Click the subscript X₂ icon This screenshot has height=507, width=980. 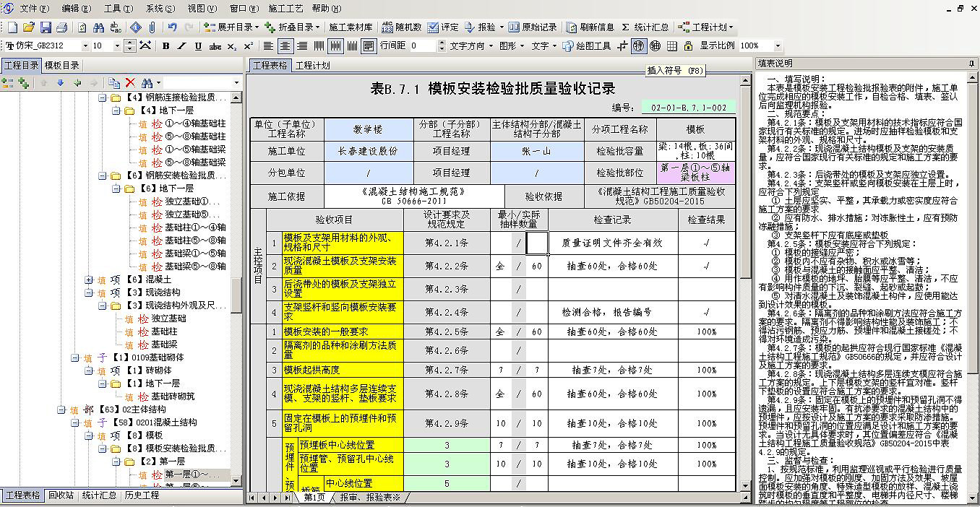click(x=231, y=46)
